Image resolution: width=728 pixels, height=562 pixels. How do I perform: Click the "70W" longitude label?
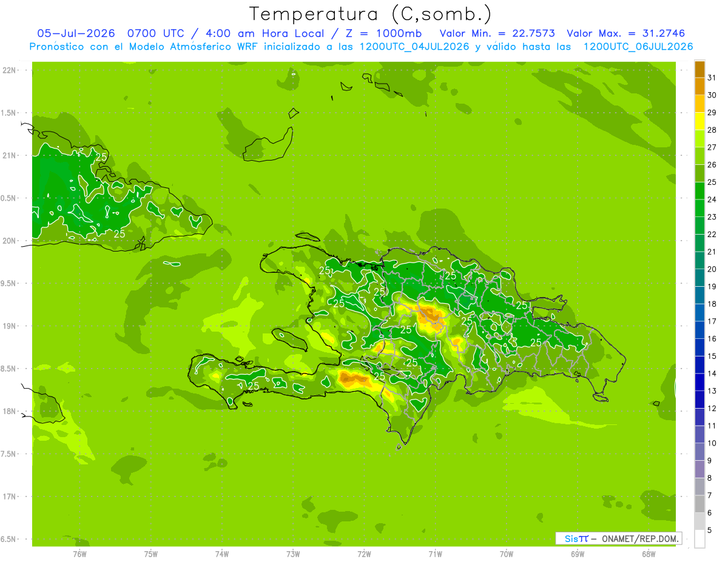(507, 554)
